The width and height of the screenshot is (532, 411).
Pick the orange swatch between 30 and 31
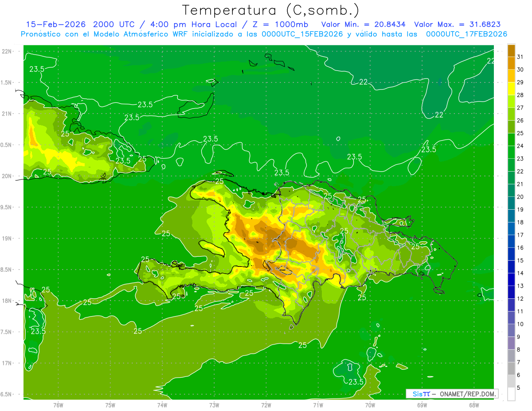(511, 63)
